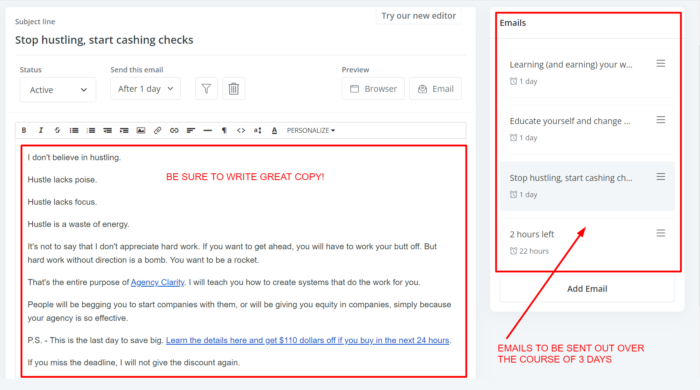Click the Agency Clarity link
Viewport: 700px width, 390px height.
pyautogui.click(x=158, y=282)
